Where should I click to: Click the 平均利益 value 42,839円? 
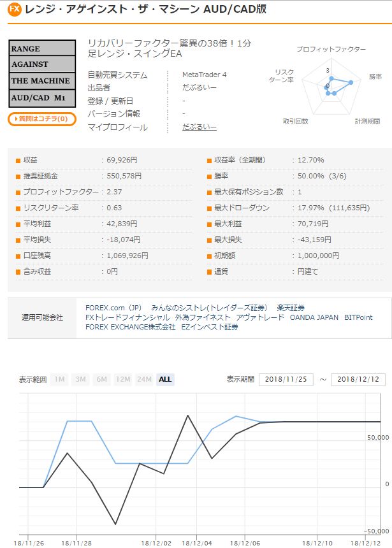[122, 224]
